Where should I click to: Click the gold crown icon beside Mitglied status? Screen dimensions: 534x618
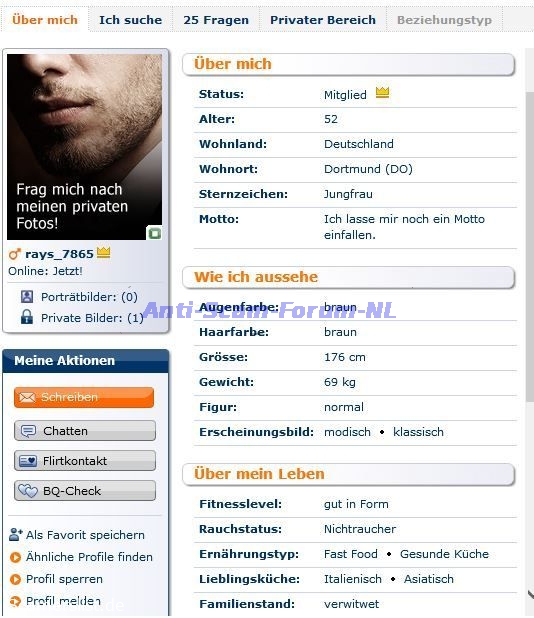[x=382, y=93]
